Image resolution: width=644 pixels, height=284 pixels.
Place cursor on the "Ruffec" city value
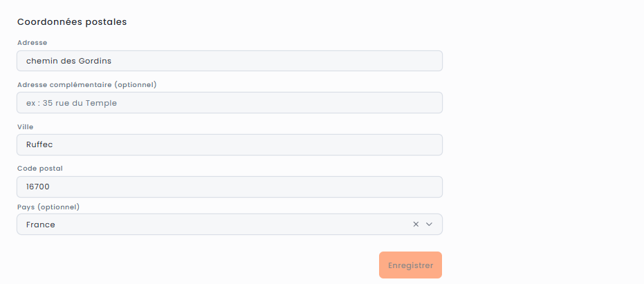coord(39,145)
